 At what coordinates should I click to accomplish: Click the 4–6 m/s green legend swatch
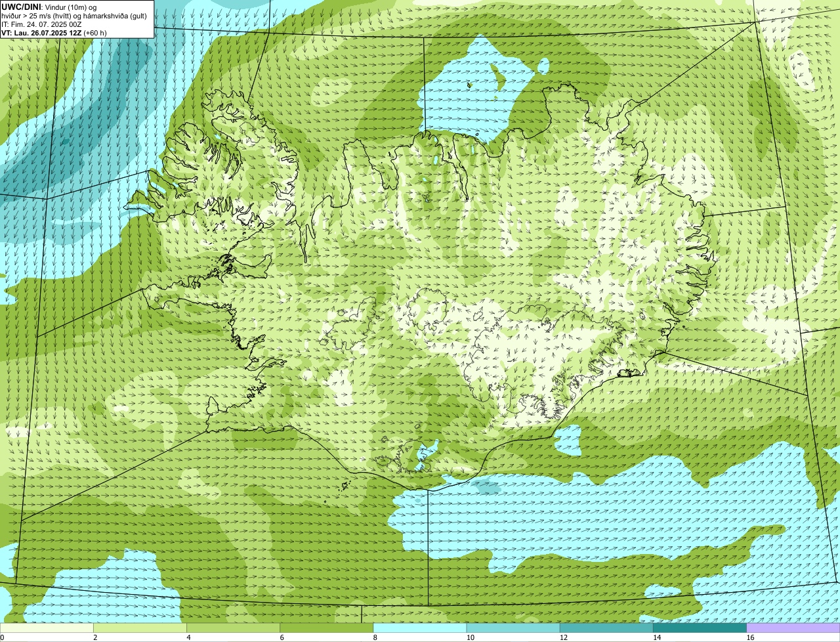click(233, 628)
